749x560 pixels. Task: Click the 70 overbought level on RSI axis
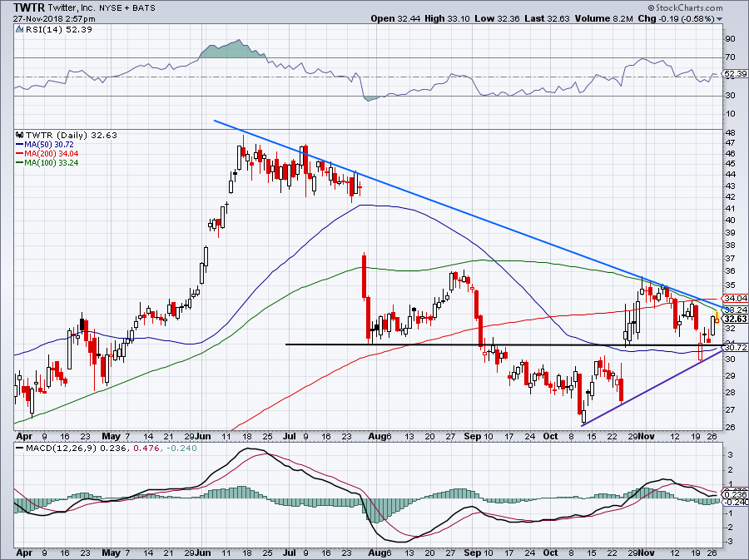pyautogui.click(x=731, y=57)
